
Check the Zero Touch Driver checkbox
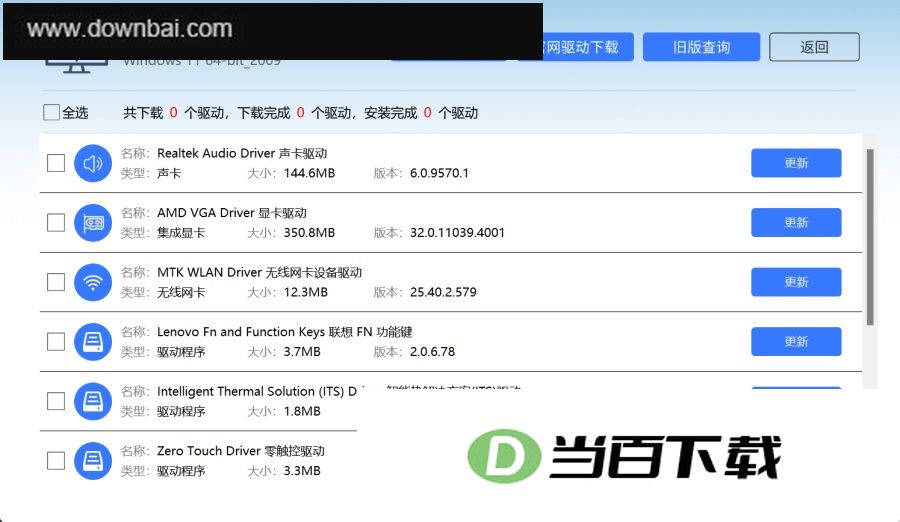[x=56, y=461]
